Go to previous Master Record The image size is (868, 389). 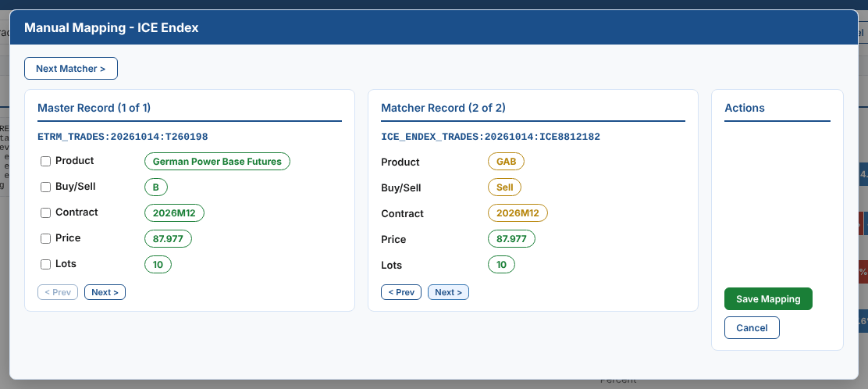pyautogui.click(x=58, y=292)
